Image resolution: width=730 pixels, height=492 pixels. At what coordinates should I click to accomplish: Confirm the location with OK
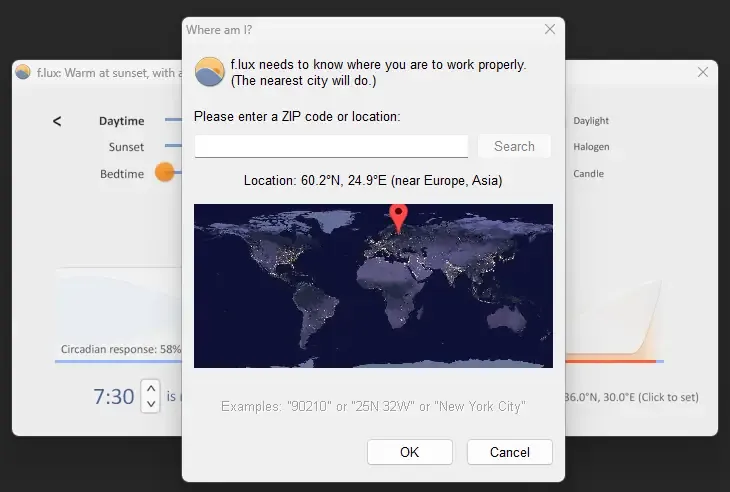pos(410,452)
